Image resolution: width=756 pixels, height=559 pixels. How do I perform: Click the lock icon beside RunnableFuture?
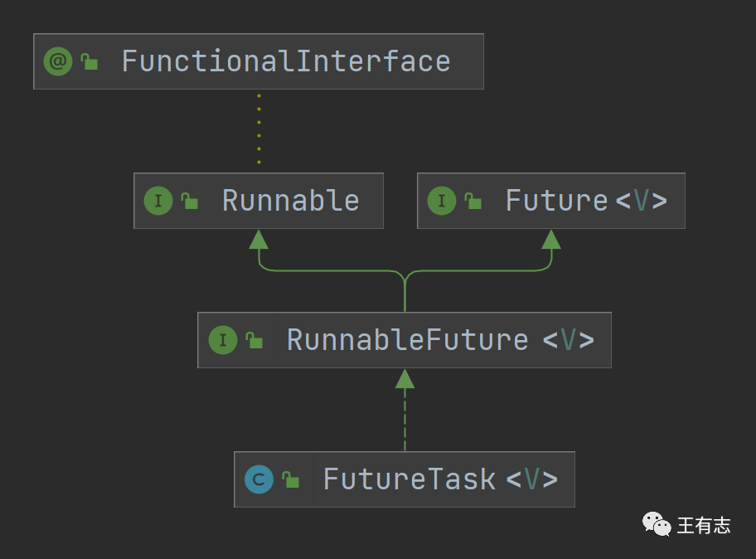254,341
